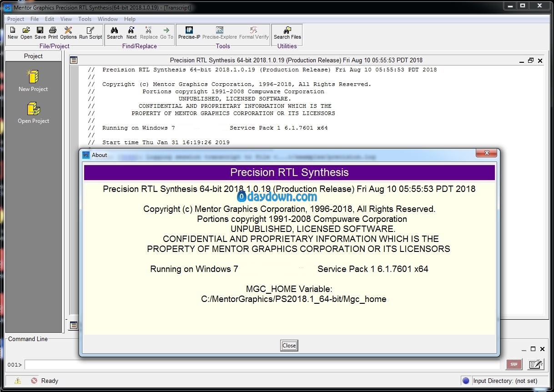Screen dimensions: 554x392
Task: Launch the Precise-IP tool
Action: click(189, 30)
